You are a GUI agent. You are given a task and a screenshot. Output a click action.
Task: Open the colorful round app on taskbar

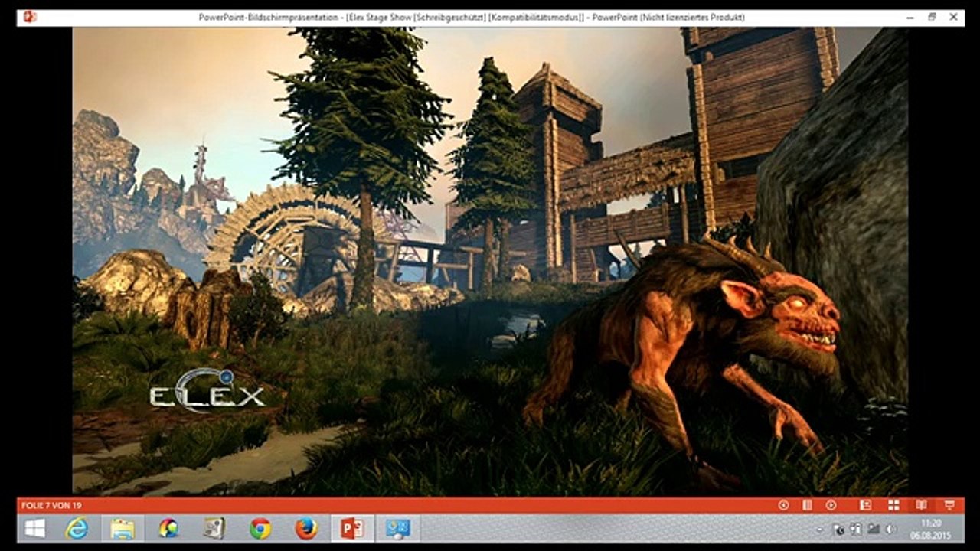pos(168,528)
